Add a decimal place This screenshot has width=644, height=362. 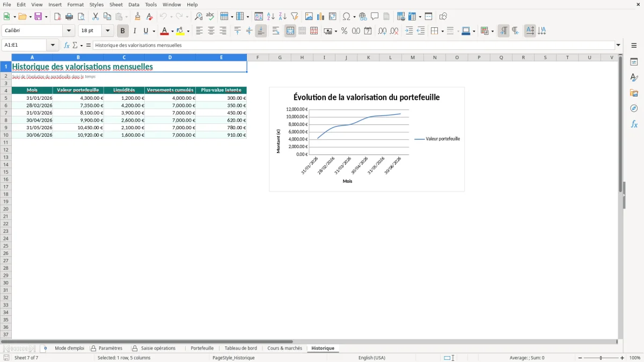pos(382,31)
